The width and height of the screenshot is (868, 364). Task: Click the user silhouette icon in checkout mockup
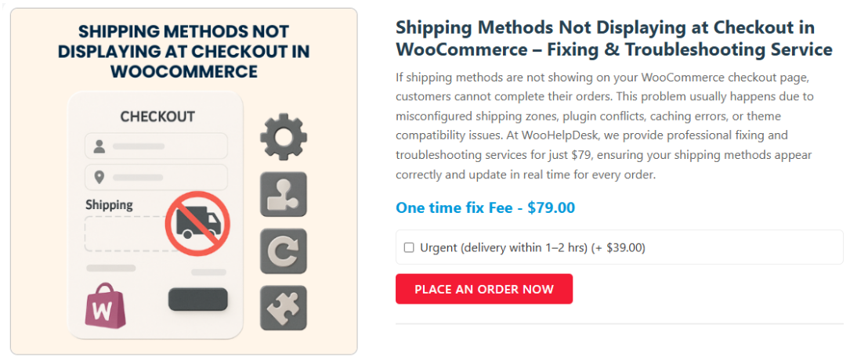99,146
